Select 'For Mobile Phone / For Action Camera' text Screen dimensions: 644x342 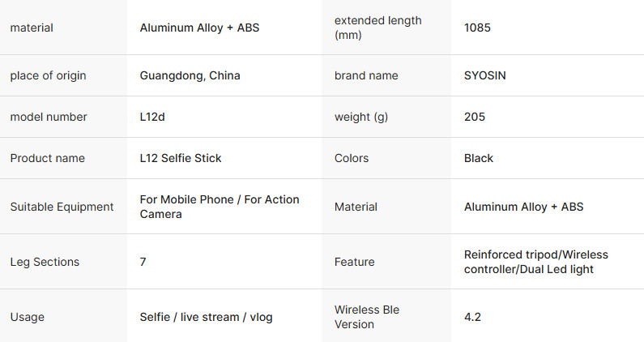pyautogui.click(x=220, y=207)
